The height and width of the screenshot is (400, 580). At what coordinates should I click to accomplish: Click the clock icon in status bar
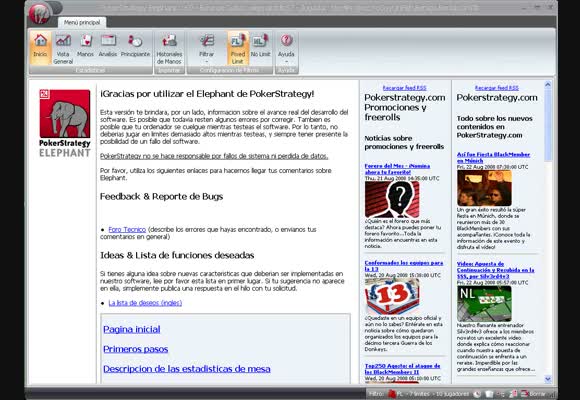pos(478,394)
